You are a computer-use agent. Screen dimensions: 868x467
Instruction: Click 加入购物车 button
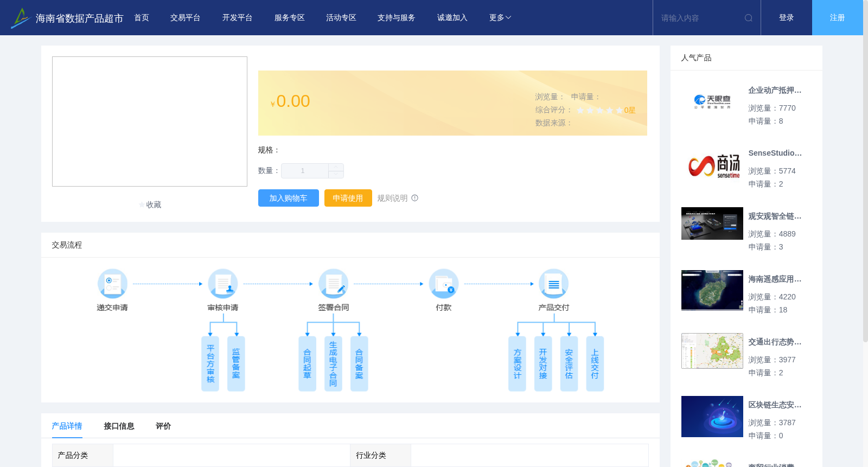289,198
